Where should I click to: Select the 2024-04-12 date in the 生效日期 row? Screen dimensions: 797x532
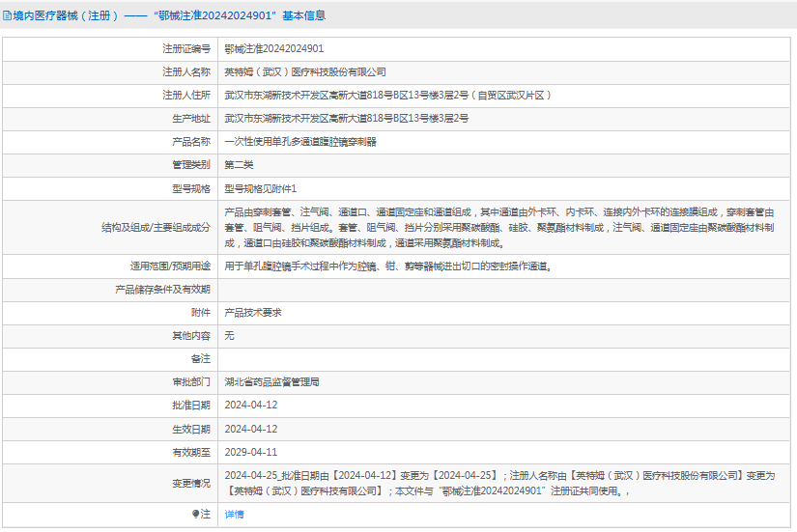point(251,430)
